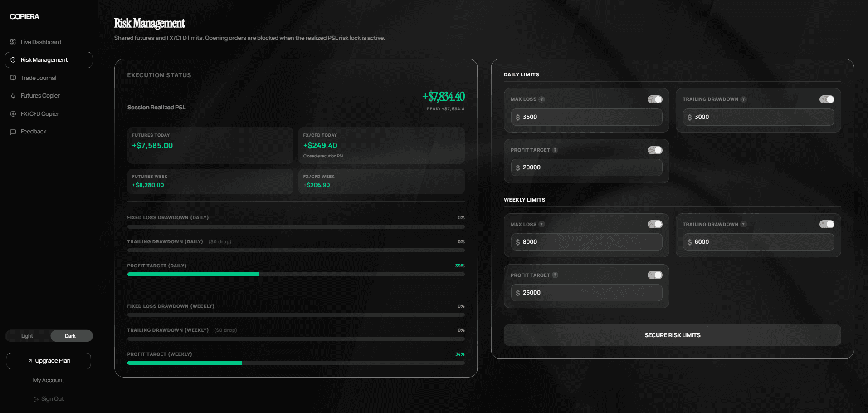Toggle the daily Trailing Drawdown switch
Screen dimensions: 868x413
pyautogui.click(x=827, y=99)
